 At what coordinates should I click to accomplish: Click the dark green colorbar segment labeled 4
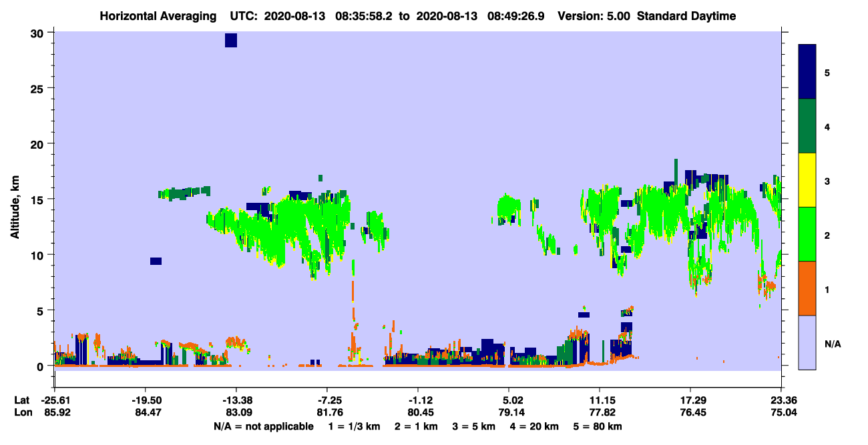click(x=807, y=126)
